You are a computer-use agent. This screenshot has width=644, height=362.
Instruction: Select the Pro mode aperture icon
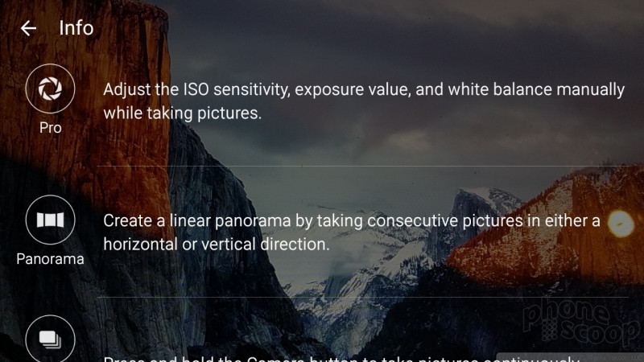(50, 88)
